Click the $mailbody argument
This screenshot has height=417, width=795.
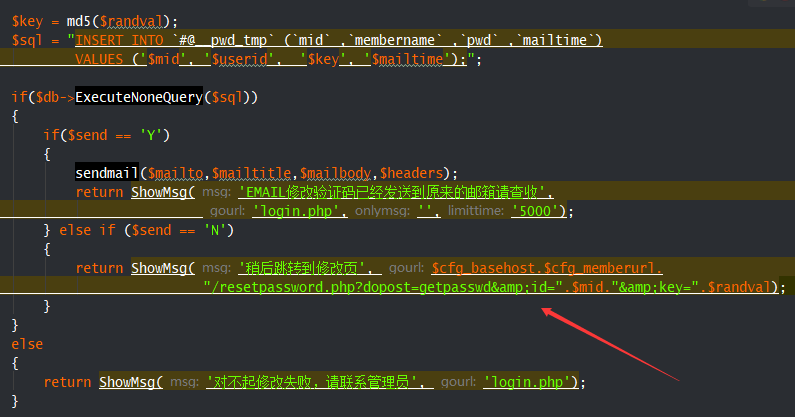coord(335,173)
